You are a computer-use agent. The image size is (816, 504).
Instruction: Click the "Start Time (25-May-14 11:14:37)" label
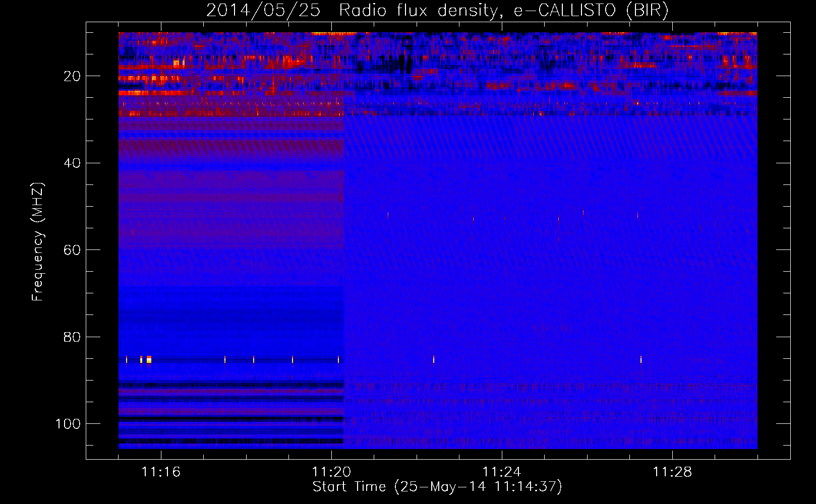click(437, 487)
